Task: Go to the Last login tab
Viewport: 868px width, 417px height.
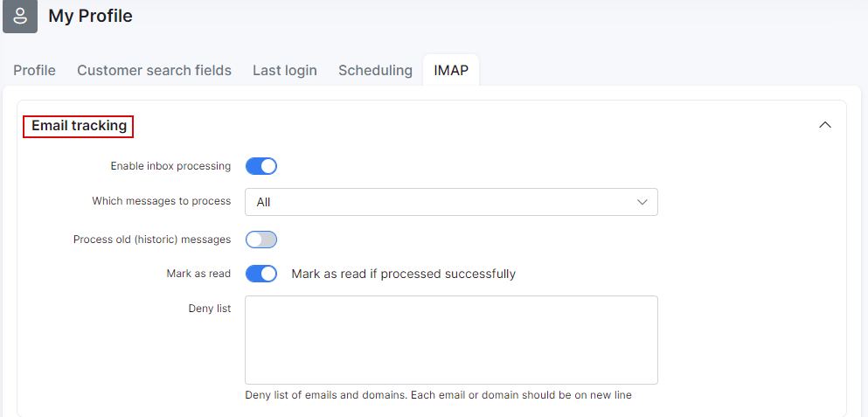Action: [x=285, y=70]
